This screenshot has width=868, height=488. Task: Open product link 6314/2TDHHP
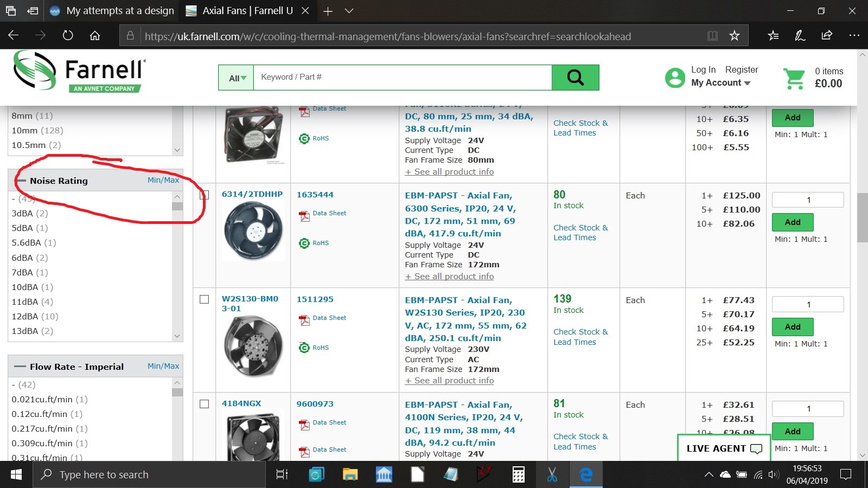tap(252, 194)
